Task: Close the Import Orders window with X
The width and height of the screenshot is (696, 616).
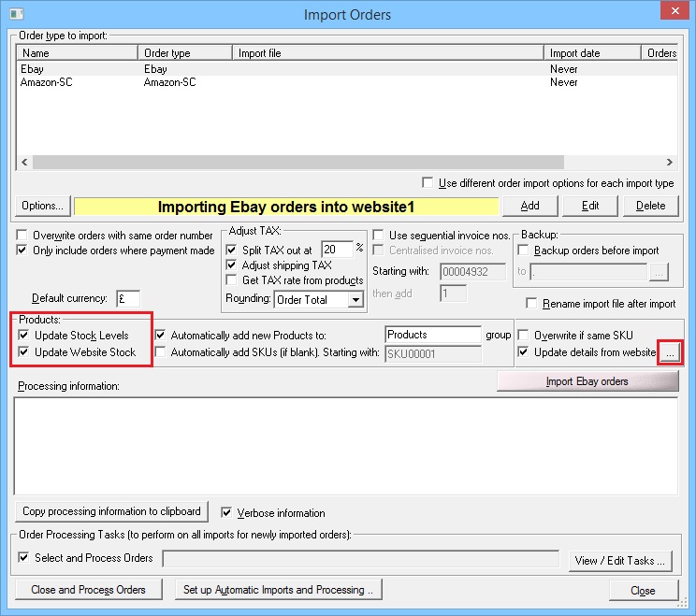Action: [674, 10]
